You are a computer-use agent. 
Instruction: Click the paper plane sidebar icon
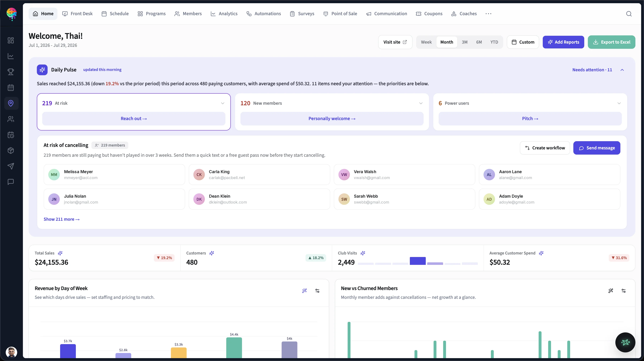11,166
